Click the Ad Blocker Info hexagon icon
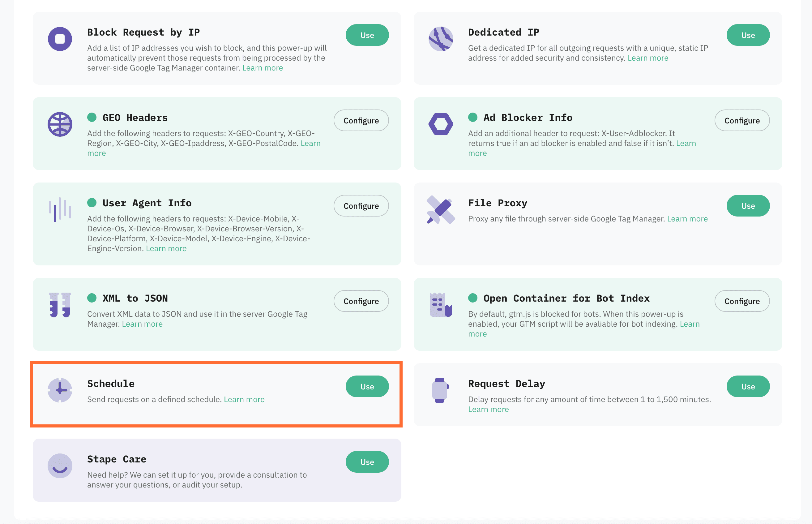812x524 pixels. [440, 124]
